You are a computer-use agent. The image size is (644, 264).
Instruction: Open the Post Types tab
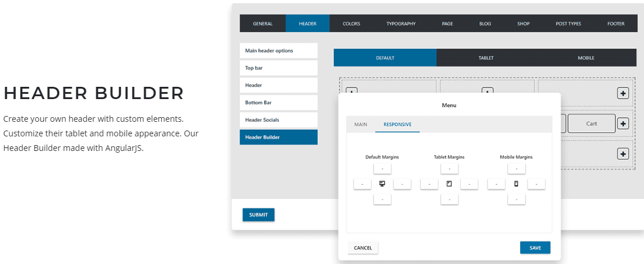[x=569, y=24]
